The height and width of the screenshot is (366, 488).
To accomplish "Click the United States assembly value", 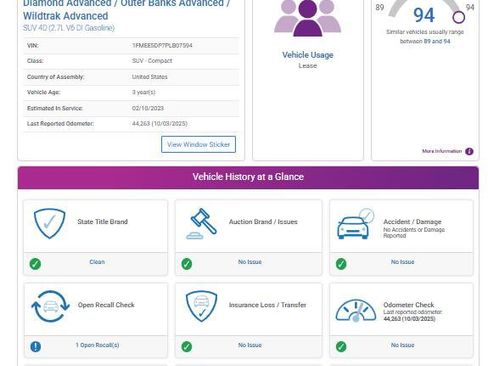I will 150,77.
